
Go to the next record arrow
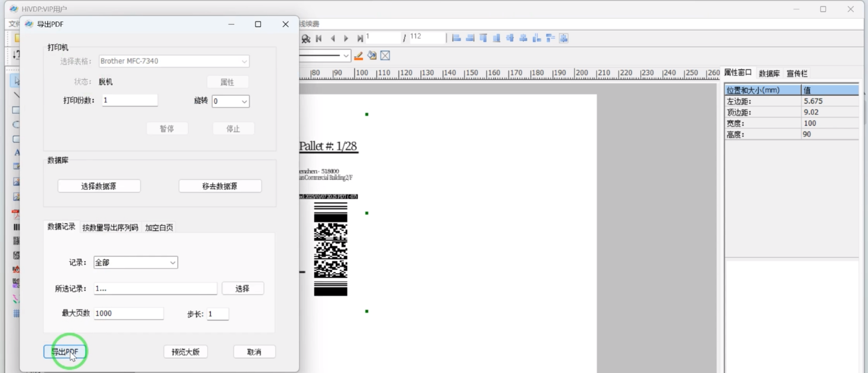pos(346,38)
